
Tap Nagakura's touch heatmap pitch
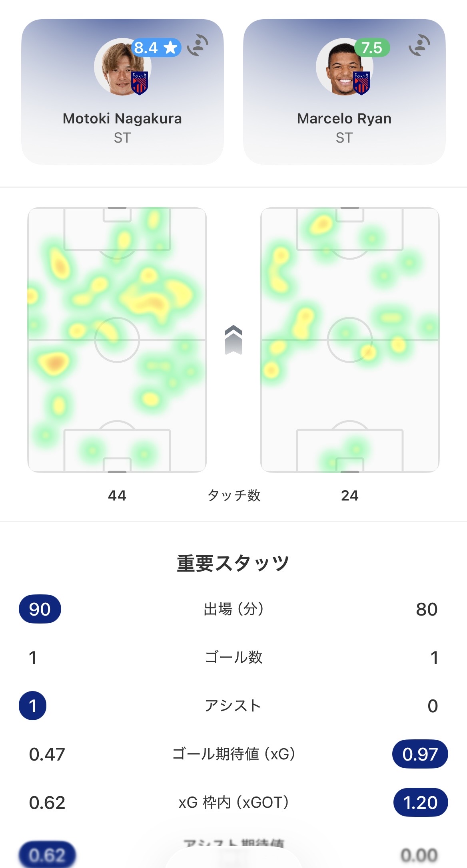point(117,340)
